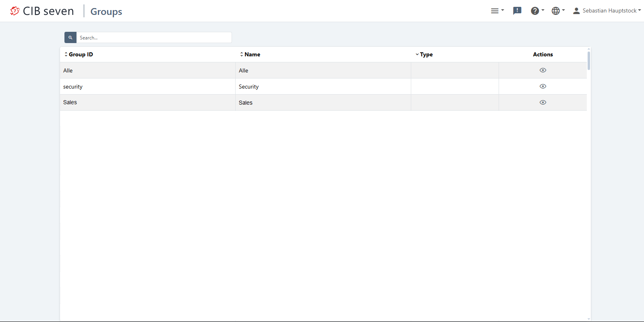
Task: Click the CIB seven logo icon
Action: [14, 11]
